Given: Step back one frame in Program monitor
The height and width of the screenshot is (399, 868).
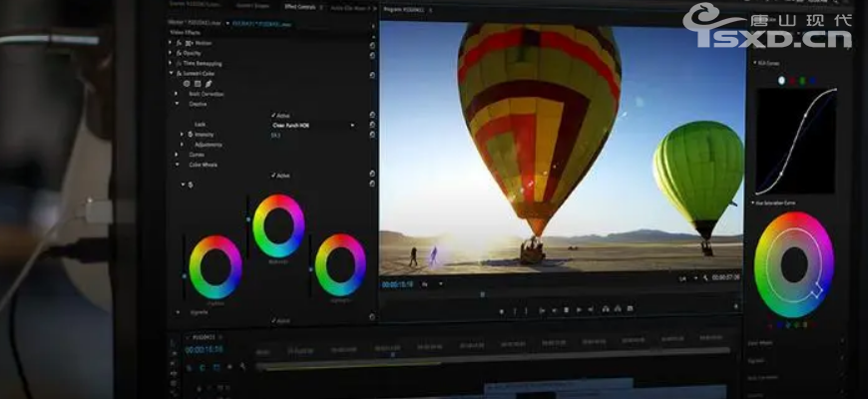Looking at the screenshot, I should (x=556, y=310).
